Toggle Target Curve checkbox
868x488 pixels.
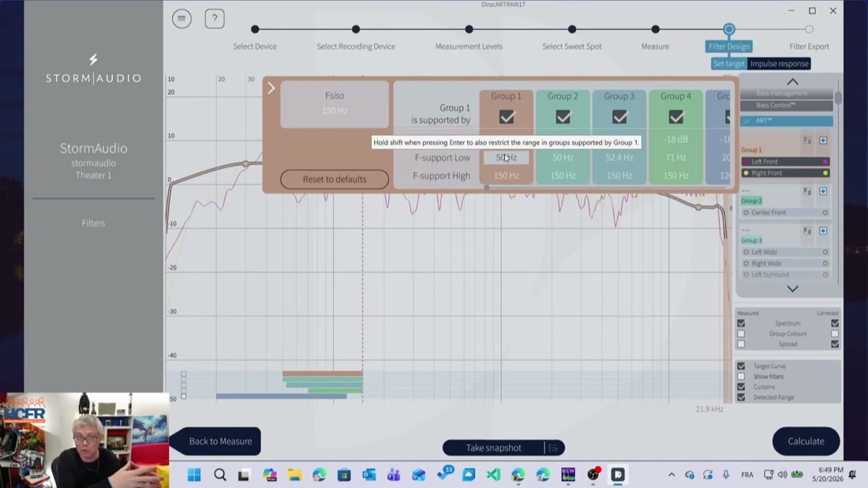pyautogui.click(x=741, y=366)
